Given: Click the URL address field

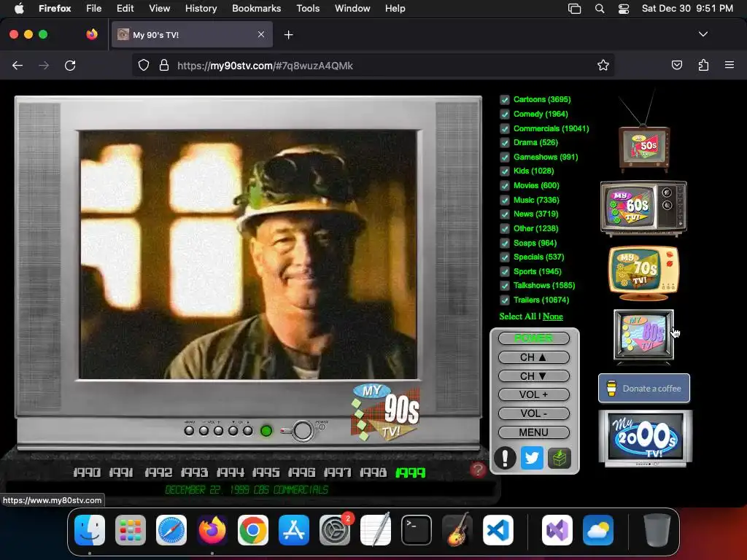Looking at the screenshot, I should pos(373,65).
